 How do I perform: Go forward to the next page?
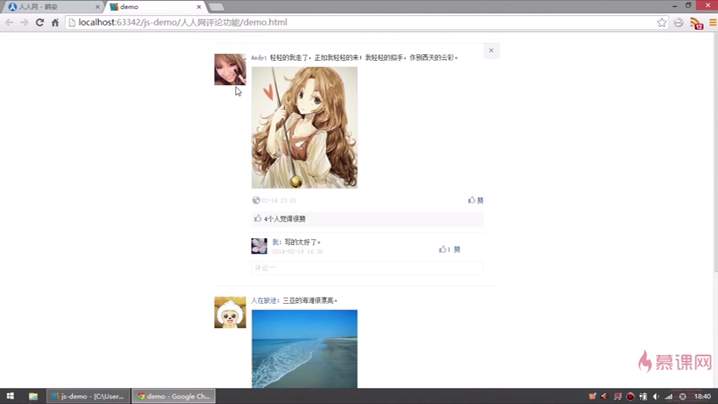point(24,22)
